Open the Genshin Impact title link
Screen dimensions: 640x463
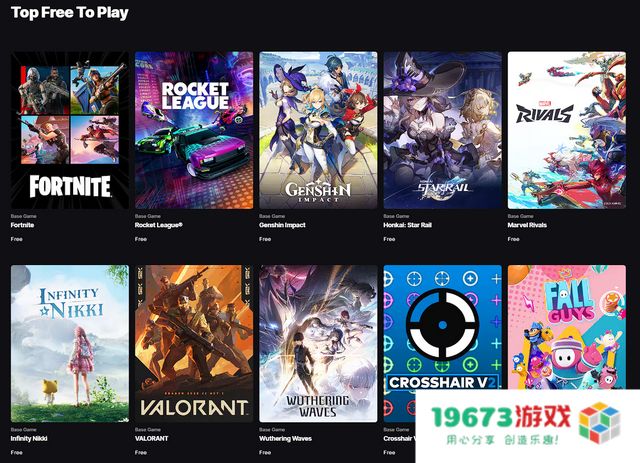pyautogui.click(x=282, y=225)
